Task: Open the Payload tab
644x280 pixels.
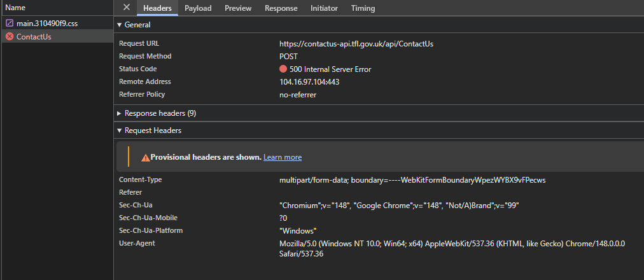Action: 198,8
